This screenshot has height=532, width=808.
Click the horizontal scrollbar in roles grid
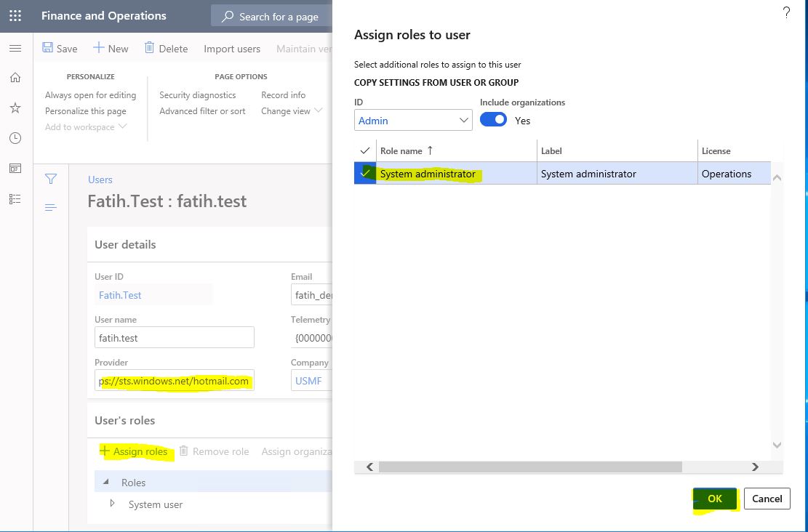click(530, 467)
